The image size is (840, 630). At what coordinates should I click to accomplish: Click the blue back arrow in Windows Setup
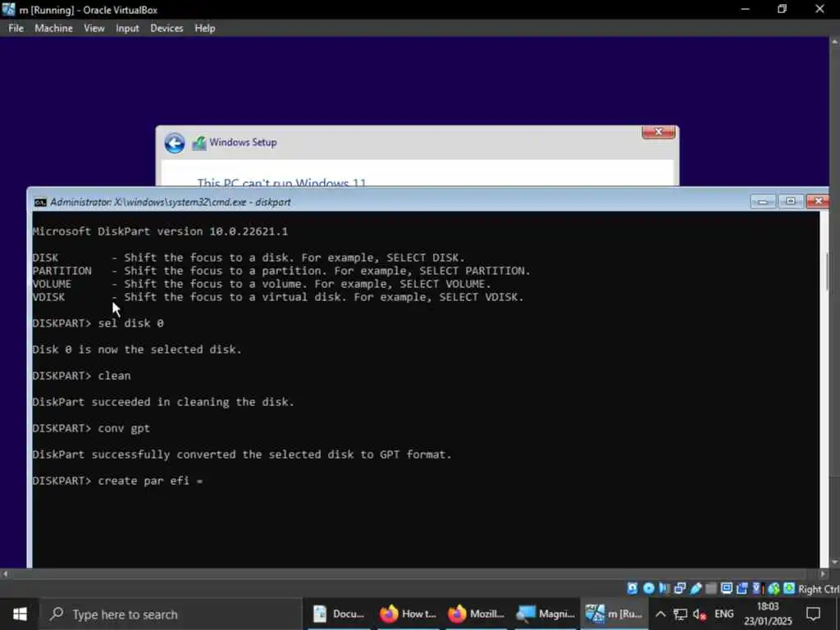click(175, 143)
